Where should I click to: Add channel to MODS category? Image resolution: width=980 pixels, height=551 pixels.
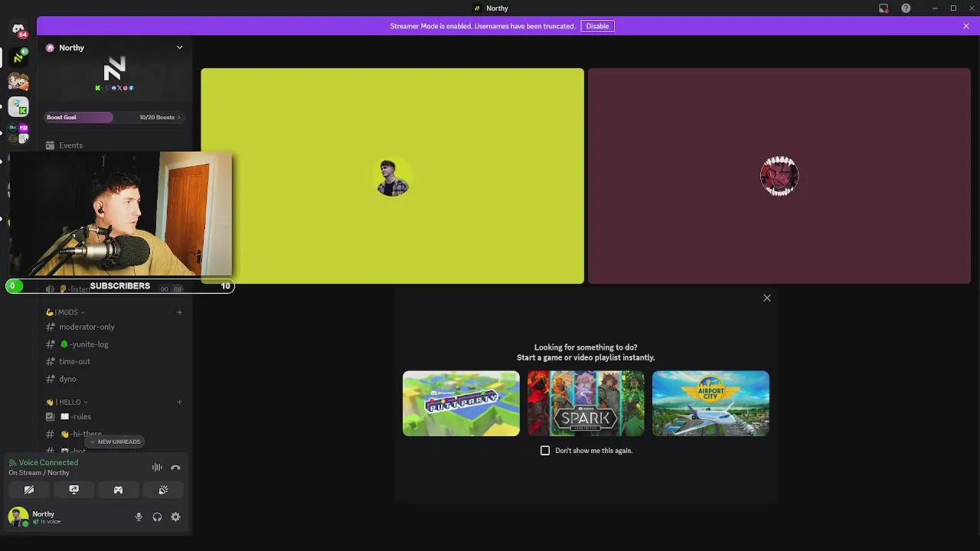point(179,312)
